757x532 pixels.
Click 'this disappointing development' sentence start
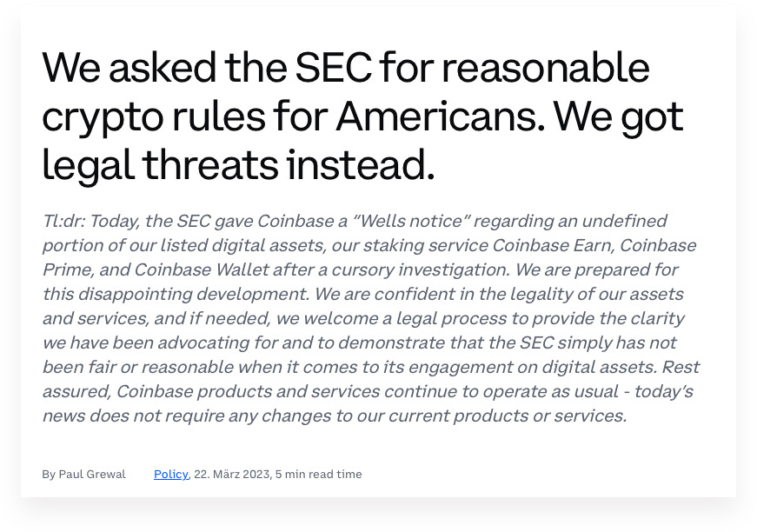point(176,294)
